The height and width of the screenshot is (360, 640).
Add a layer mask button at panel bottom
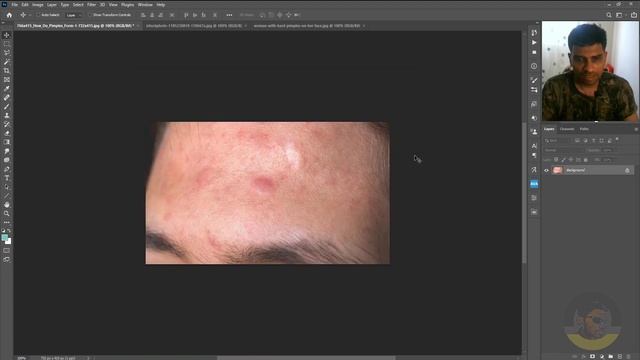click(x=592, y=356)
